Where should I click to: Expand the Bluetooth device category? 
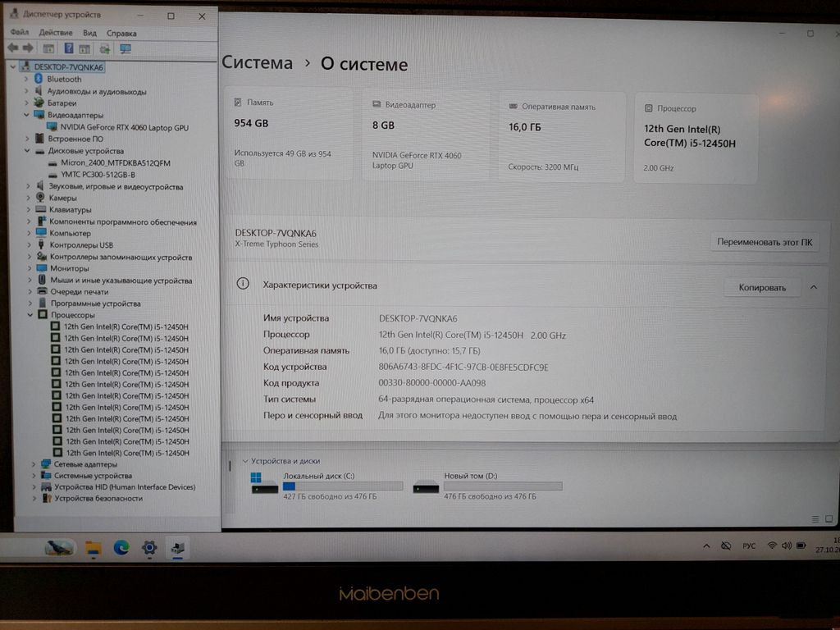(x=27, y=80)
